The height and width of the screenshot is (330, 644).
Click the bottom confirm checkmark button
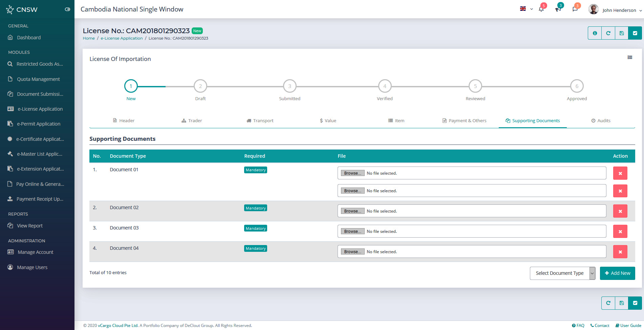pyautogui.click(x=635, y=303)
